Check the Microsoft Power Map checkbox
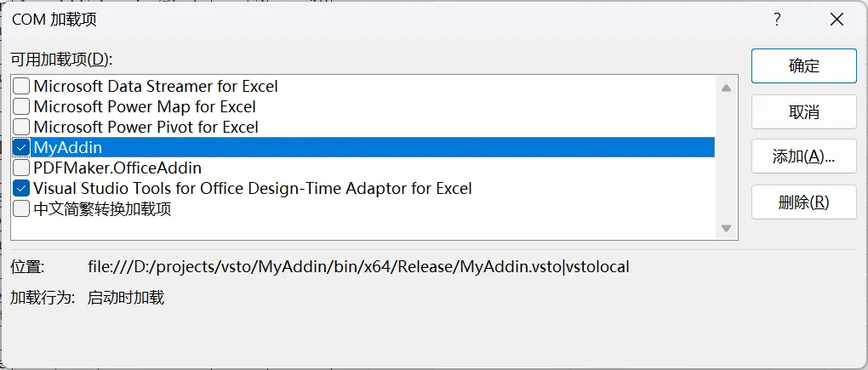 tap(22, 106)
